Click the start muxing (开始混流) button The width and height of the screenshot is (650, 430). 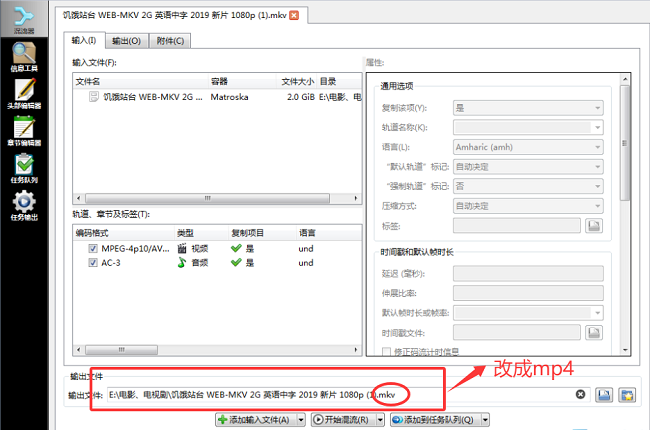click(344, 420)
